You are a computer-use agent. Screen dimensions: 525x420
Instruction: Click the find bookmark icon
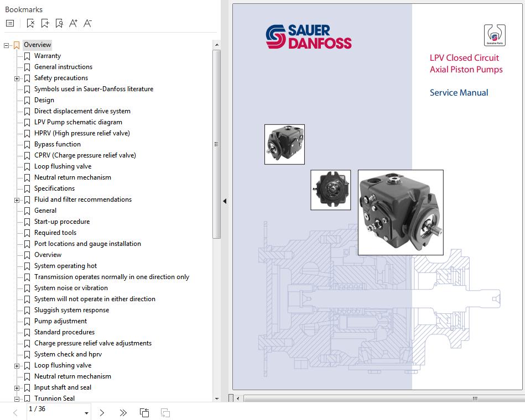59,23
